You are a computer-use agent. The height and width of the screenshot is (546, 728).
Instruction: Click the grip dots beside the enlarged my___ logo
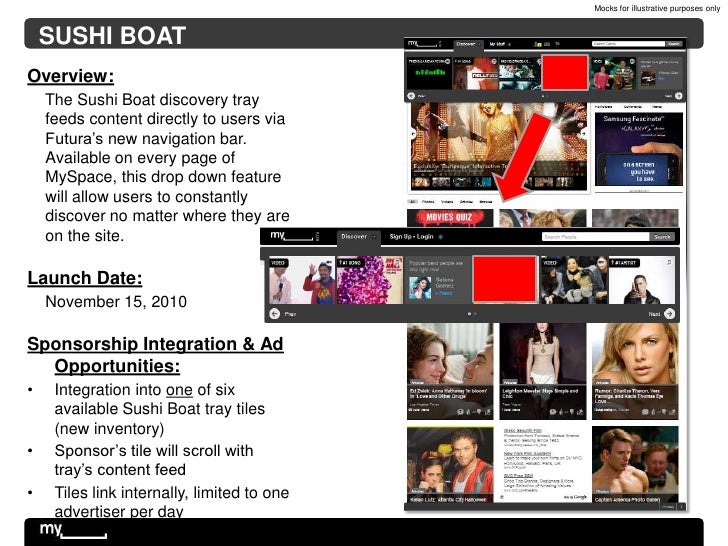pos(318,236)
